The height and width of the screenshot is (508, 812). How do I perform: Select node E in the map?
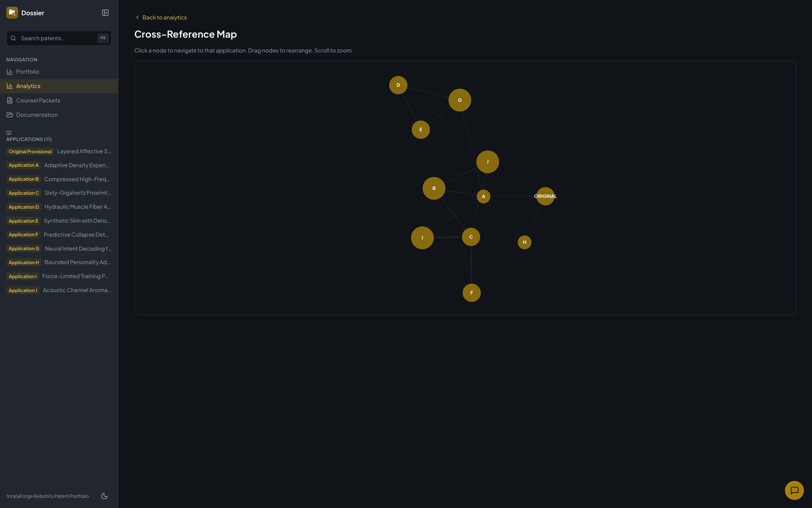(421, 130)
